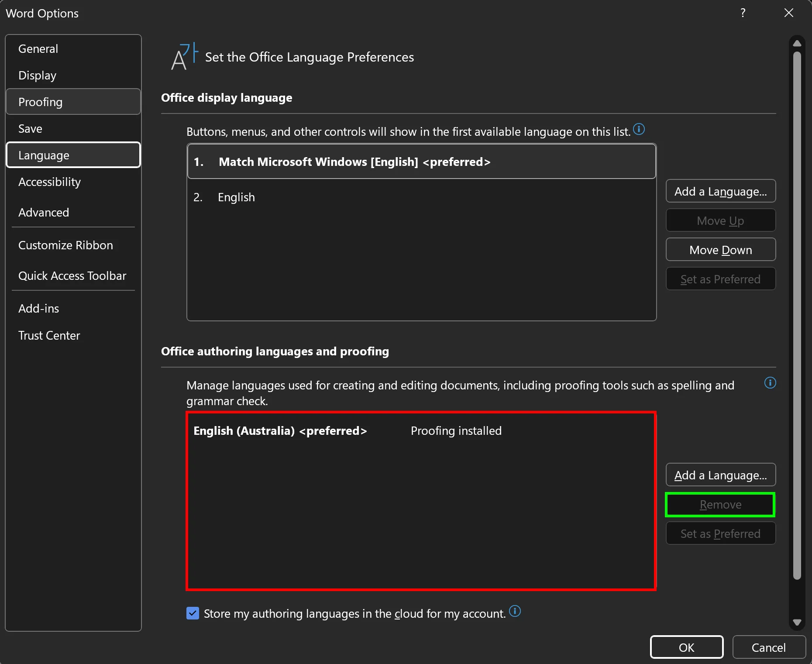The width and height of the screenshot is (812, 664).
Task: Click info icon beside cloud storage checkbox
Action: [515, 611]
